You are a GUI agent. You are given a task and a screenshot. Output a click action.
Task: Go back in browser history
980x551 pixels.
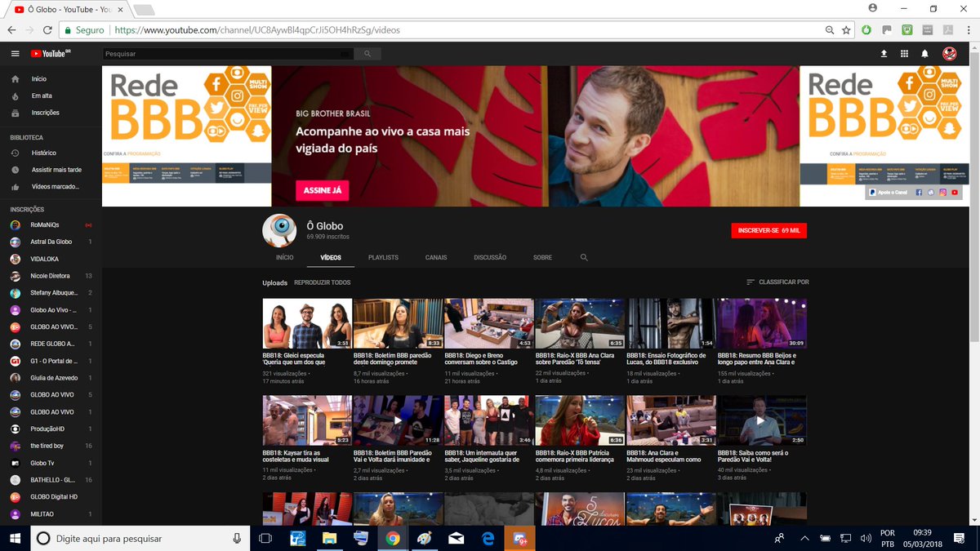point(11,30)
